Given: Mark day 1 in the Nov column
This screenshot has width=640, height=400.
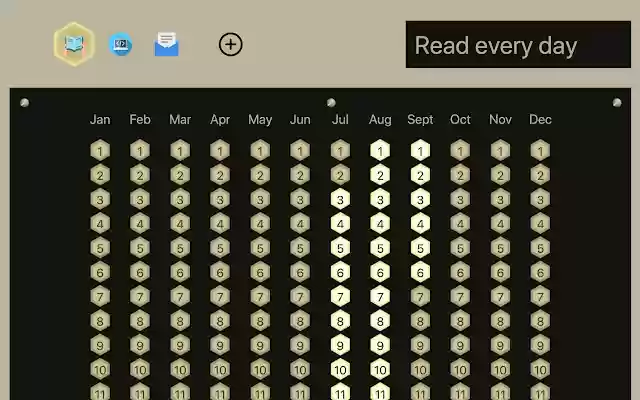Looking at the screenshot, I should [500, 151].
